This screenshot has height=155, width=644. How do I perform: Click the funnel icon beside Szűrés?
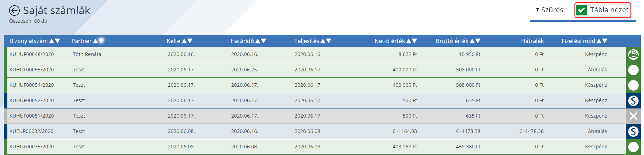(x=537, y=10)
